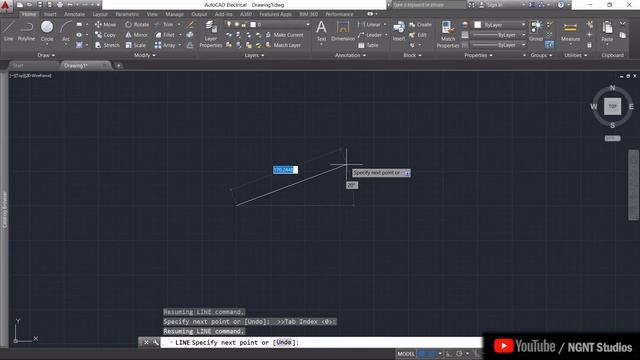Choose the Array tool
640x360 pixels.
(x=165, y=45)
